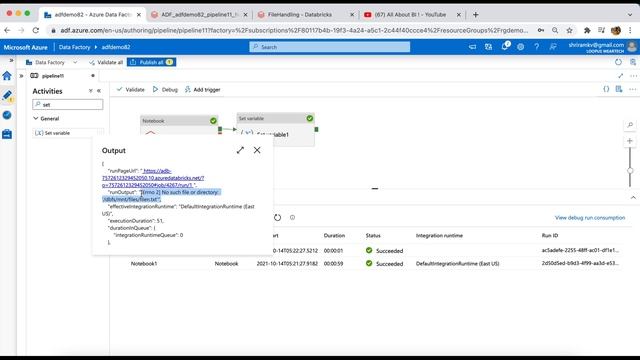The width and height of the screenshot is (640, 360).
Task: Refresh the debug run output
Action: pos(277,218)
